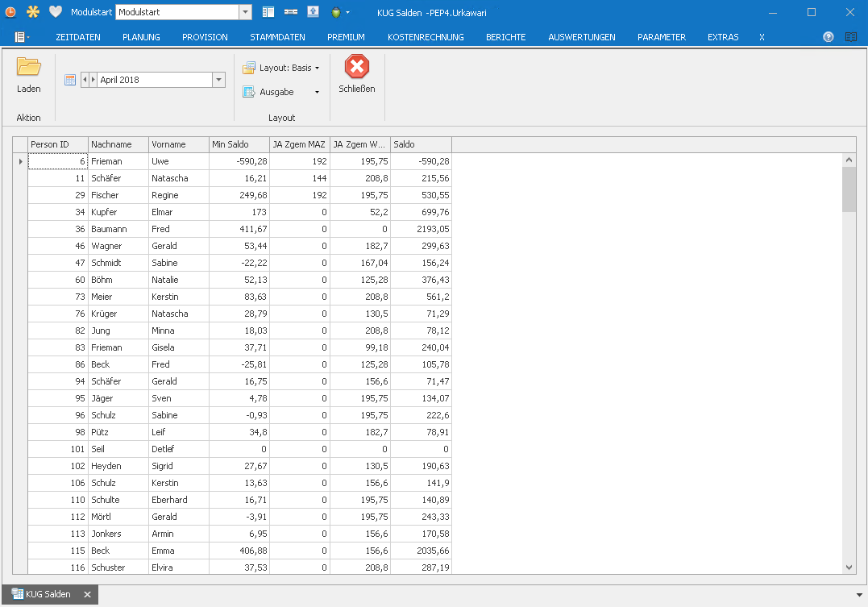Click the orange clock icon in title bar
Screen dimensions: 868x607
point(10,12)
